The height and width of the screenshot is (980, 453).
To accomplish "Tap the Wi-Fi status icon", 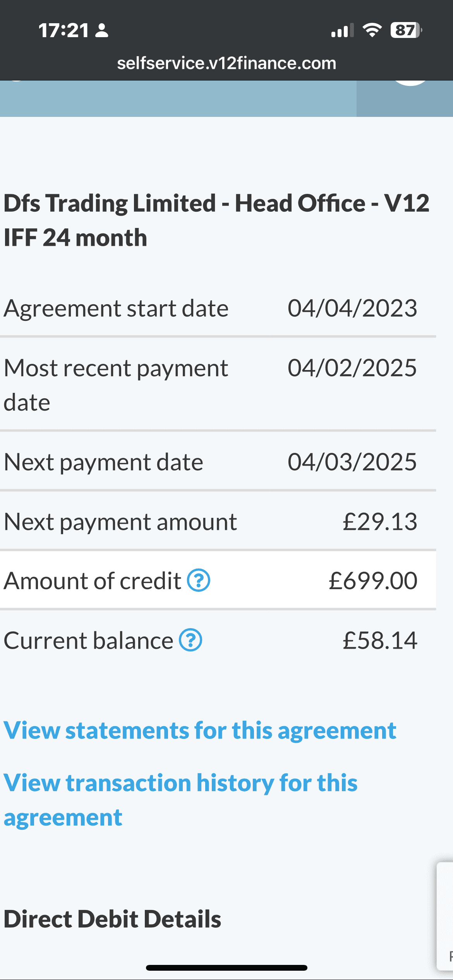I will coord(372,30).
